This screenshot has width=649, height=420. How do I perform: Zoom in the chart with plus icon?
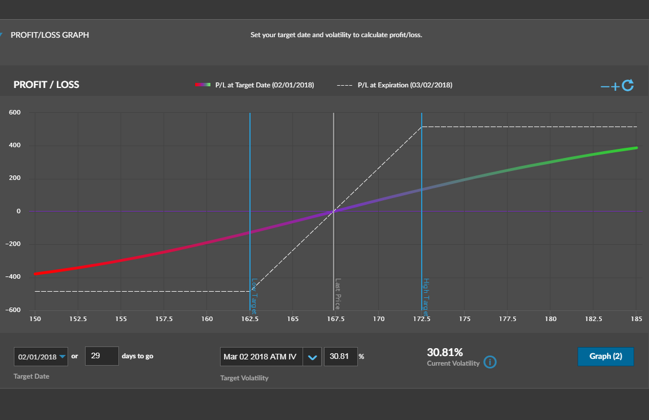(615, 87)
